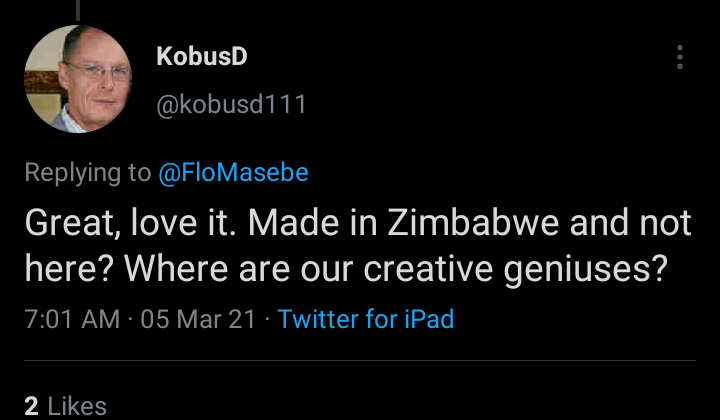Open the KobusD display name profile
Image resolution: width=720 pixels, height=420 pixels.
202,56
